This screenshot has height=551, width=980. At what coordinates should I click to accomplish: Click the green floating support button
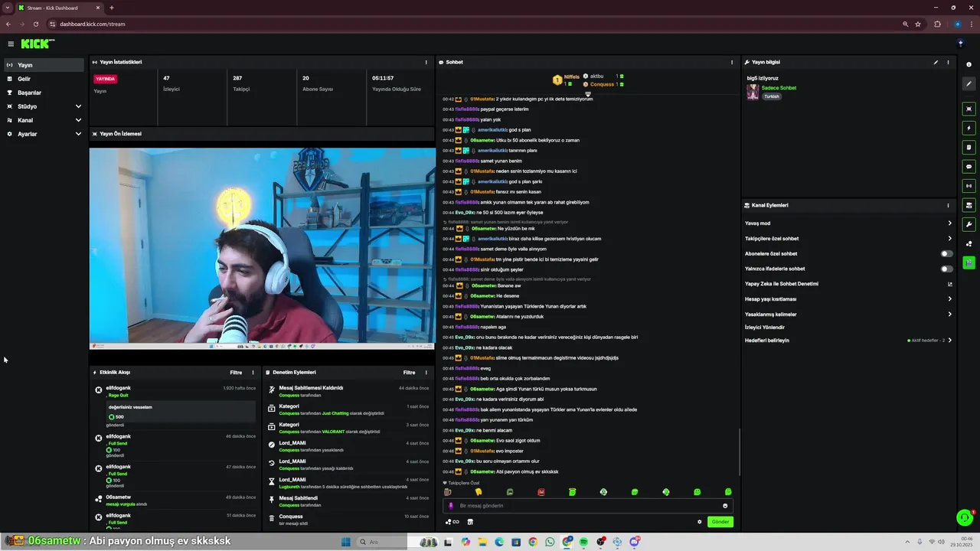[x=965, y=518]
